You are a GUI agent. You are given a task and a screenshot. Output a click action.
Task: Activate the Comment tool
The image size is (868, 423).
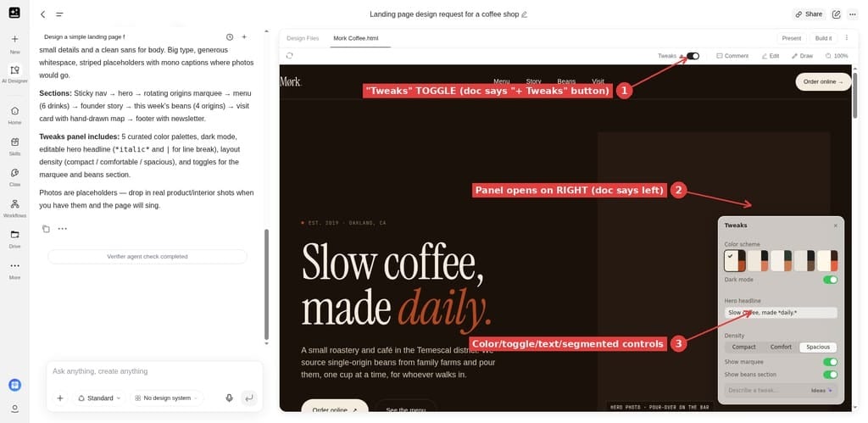tap(732, 56)
